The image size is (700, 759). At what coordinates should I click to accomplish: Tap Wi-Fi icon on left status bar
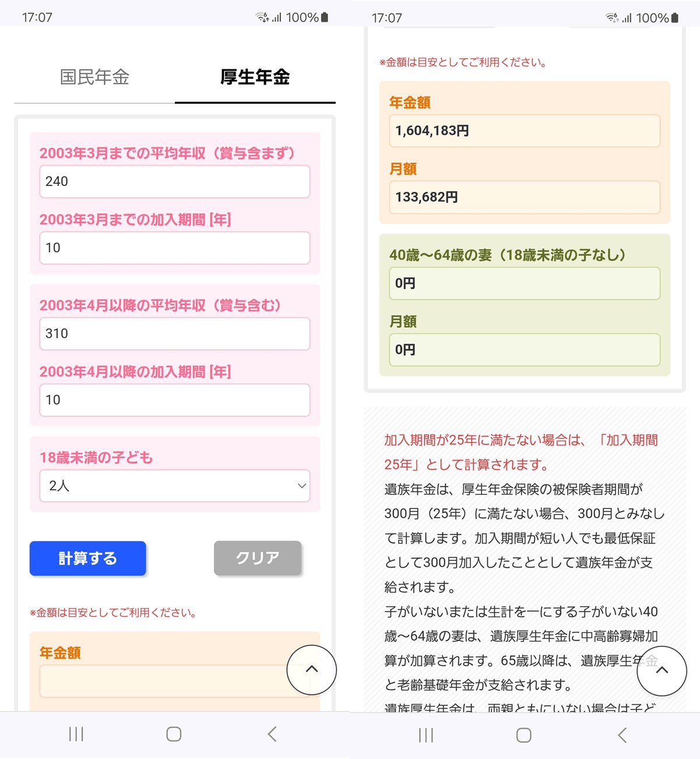[x=262, y=17]
